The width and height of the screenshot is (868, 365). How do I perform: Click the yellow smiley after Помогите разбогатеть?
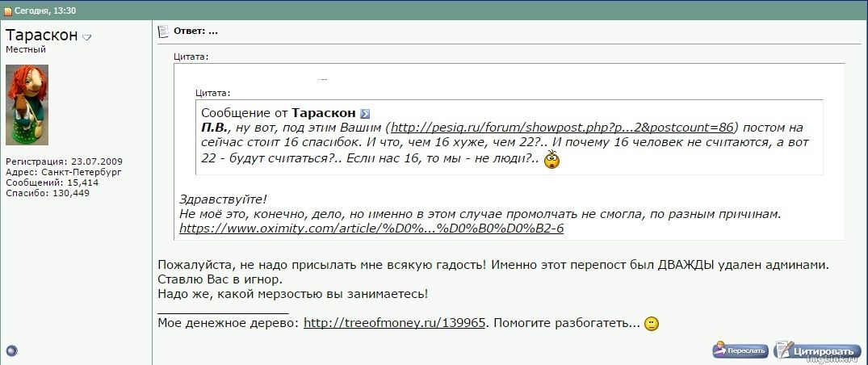click(652, 323)
